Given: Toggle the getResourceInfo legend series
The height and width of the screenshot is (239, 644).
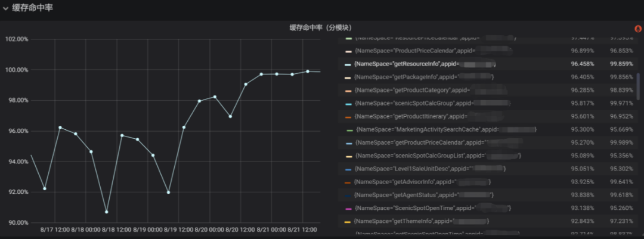Looking at the screenshot, I should point(425,64).
